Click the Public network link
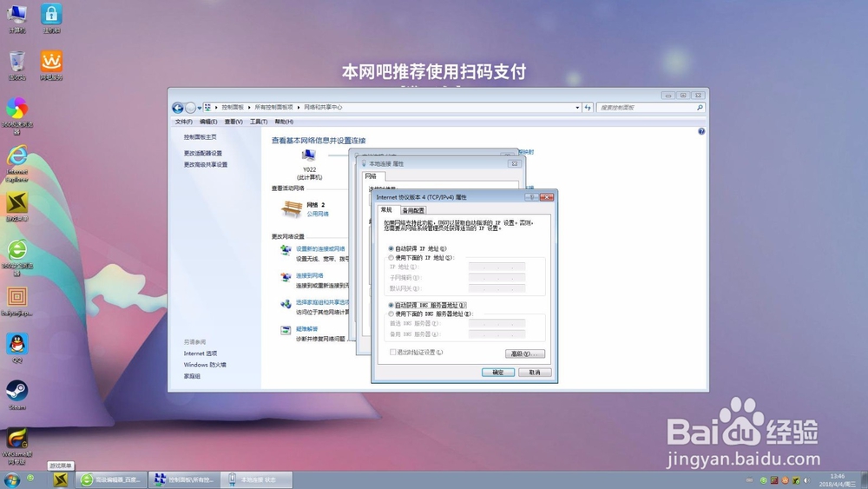Viewport: 868px width, 489px height. click(x=318, y=214)
